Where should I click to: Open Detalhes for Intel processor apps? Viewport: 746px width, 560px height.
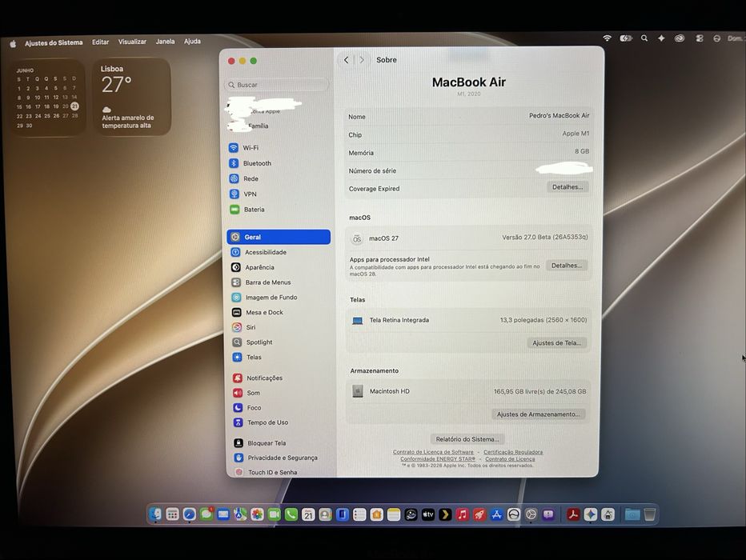[566, 266]
